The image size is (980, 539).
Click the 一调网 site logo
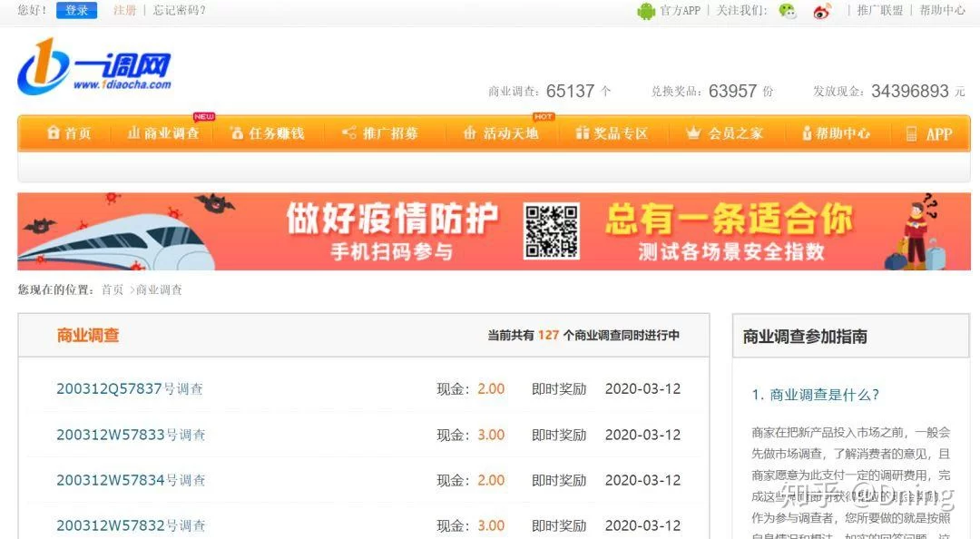click(x=94, y=67)
